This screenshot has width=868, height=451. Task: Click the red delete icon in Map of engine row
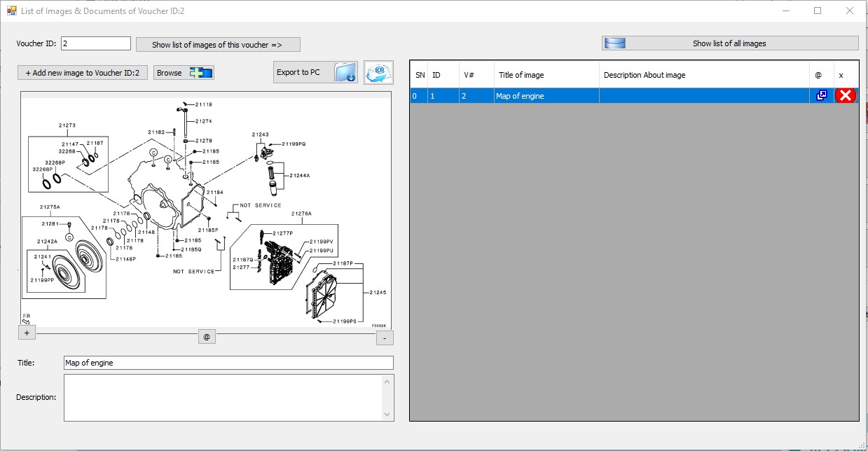pos(846,96)
